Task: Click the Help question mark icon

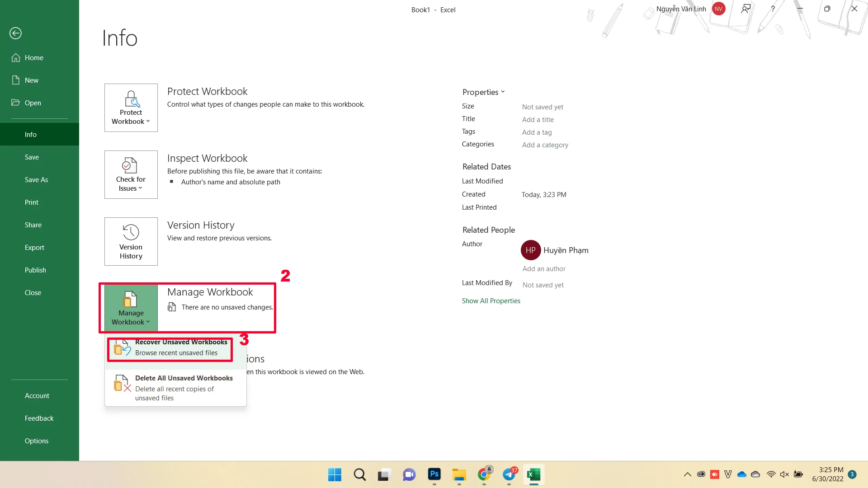Action: pyautogui.click(x=773, y=9)
